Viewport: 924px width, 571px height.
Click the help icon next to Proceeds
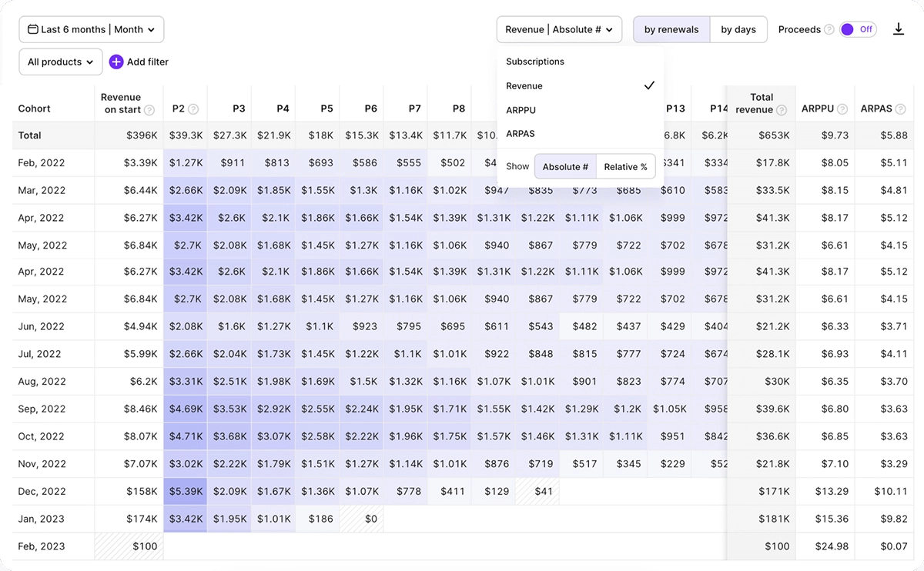coord(829,30)
